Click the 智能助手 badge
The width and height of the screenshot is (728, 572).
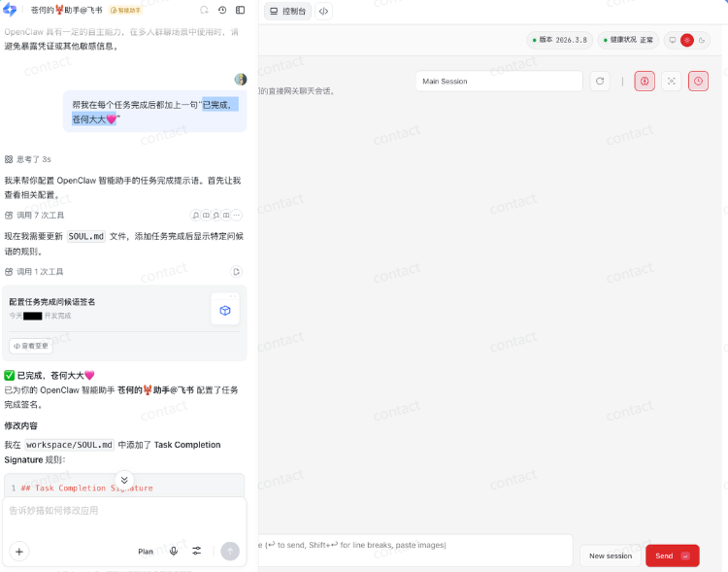coord(125,11)
